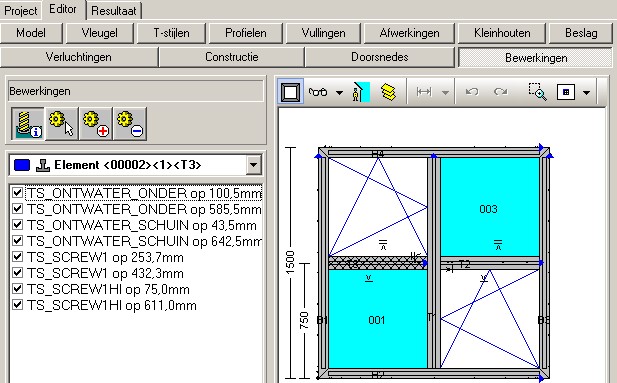Click the Vleugel button
Viewport: 617px width, 383px height.
coord(100,33)
